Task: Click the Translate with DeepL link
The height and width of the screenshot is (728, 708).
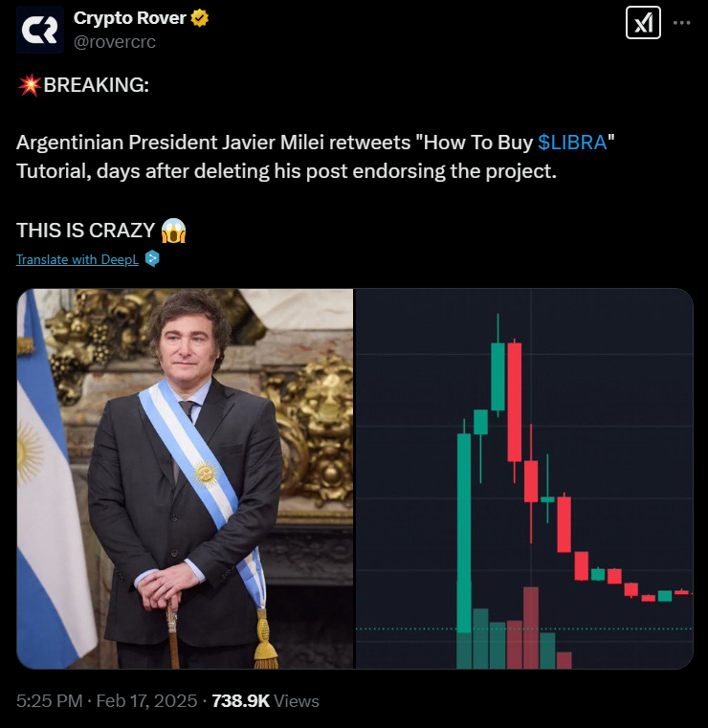Action: point(77,259)
